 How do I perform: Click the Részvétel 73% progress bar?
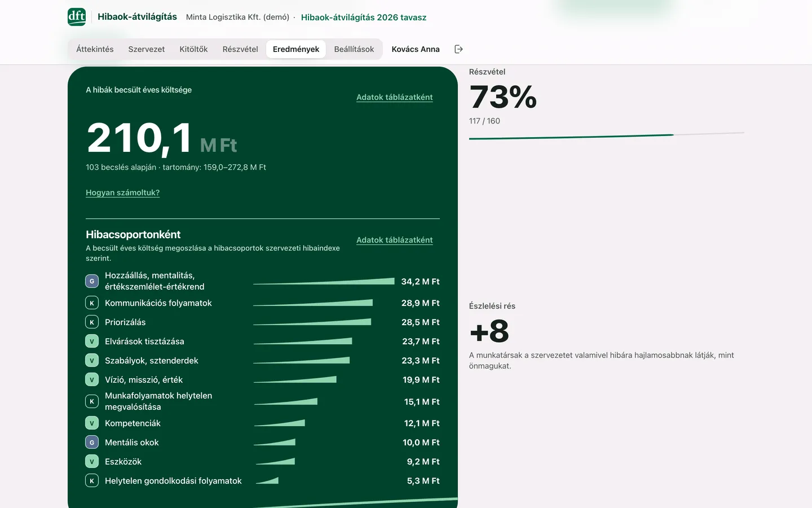(607, 135)
